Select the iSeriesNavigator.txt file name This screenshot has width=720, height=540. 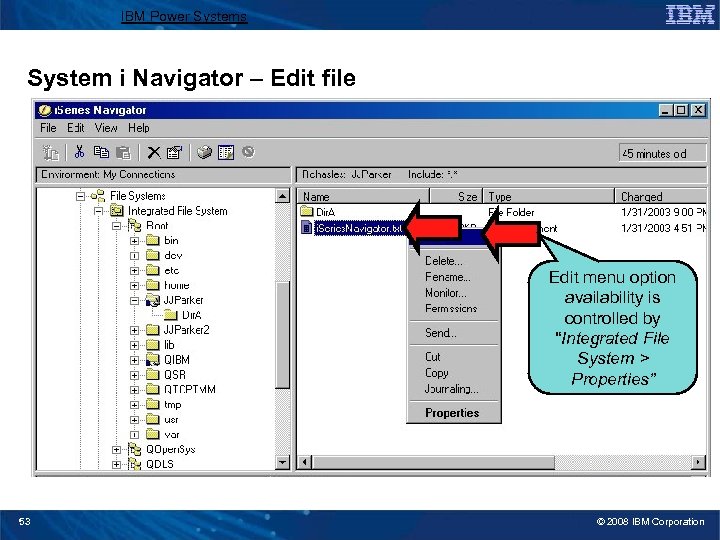tap(360, 228)
